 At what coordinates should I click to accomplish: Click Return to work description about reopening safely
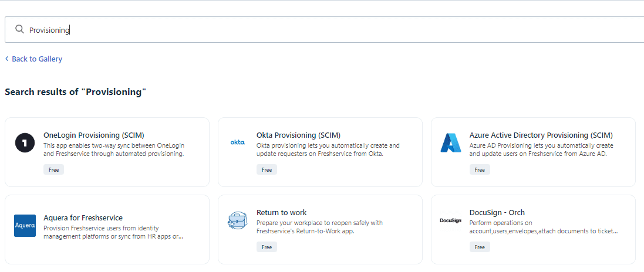point(319,227)
